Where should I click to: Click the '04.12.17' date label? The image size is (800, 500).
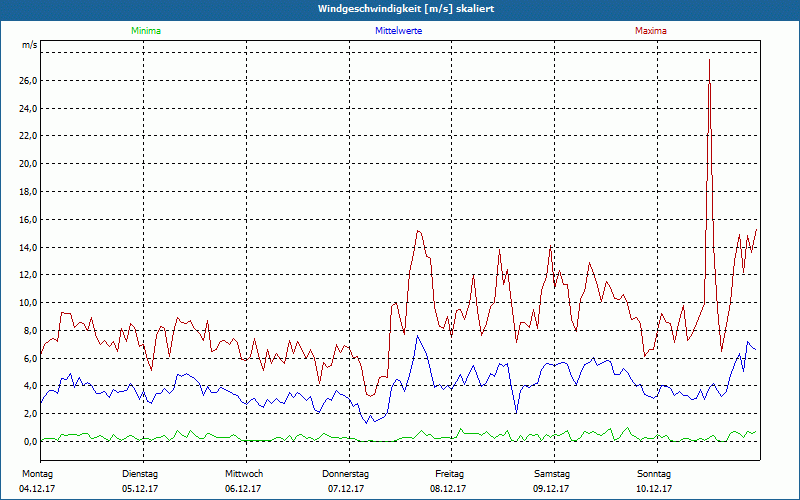tap(37, 489)
